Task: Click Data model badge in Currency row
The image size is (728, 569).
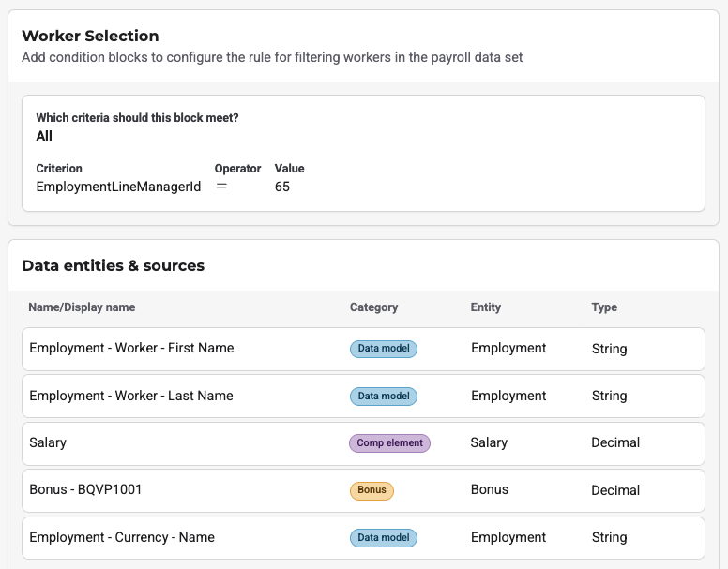Action: (383, 538)
